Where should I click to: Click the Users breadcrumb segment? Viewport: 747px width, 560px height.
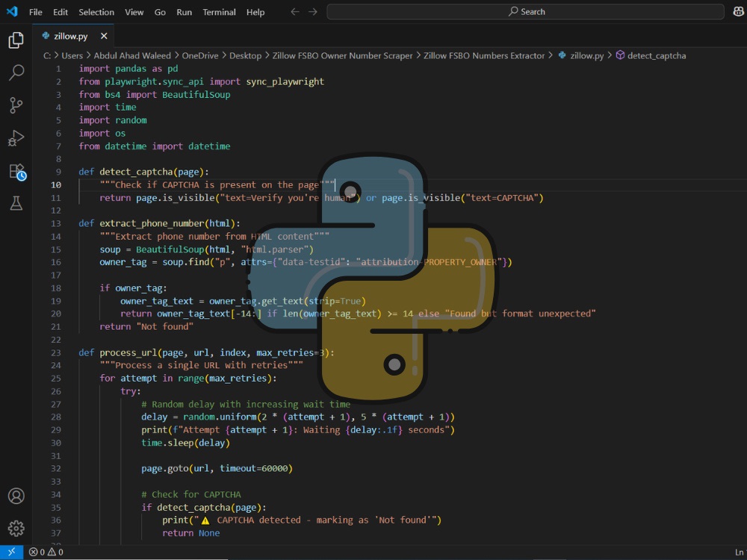[x=72, y=55]
